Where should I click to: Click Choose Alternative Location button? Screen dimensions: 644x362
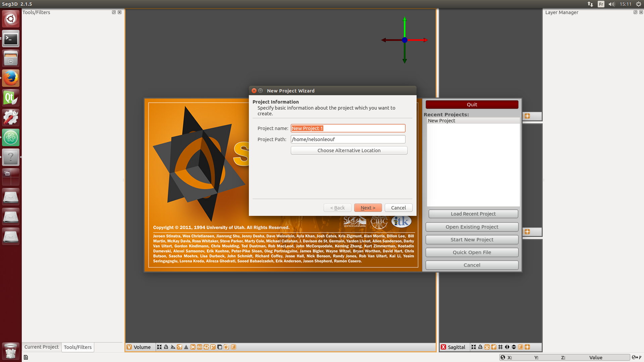(349, 150)
